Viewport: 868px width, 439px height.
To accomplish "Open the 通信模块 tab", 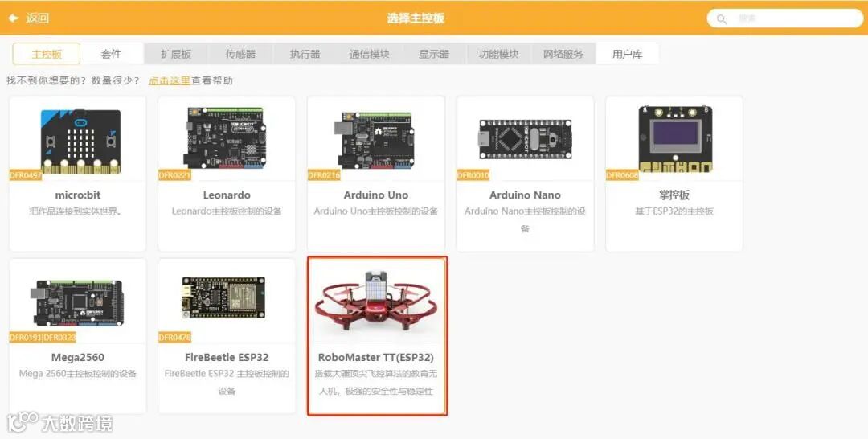I will [x=369, y=54].
